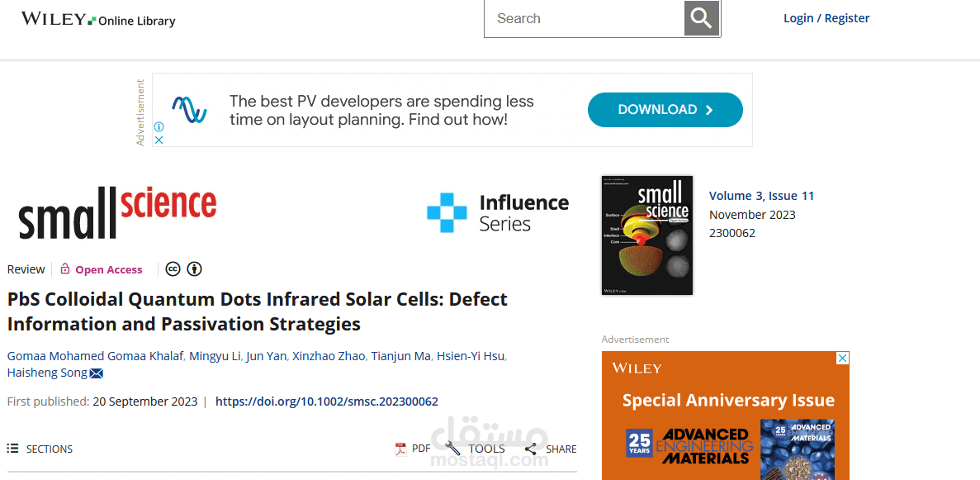
Task: Open the TOOLS wrench icon
Action: tap(453, 449)
